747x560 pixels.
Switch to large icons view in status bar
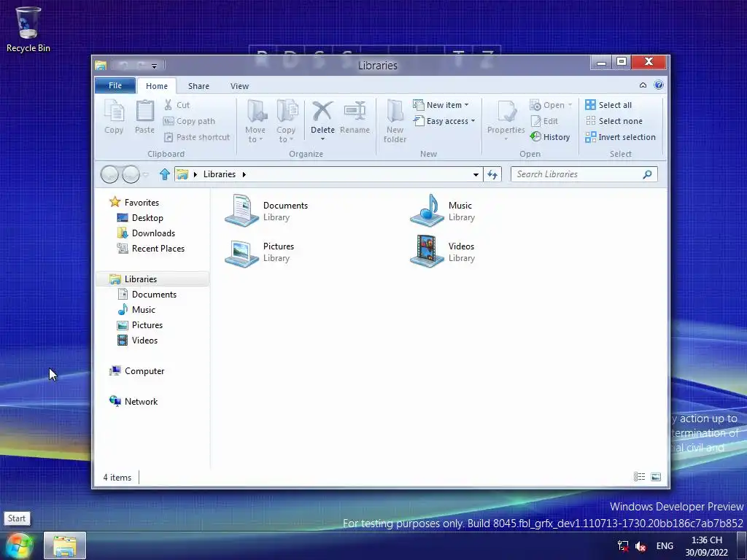tap(656, 477)
